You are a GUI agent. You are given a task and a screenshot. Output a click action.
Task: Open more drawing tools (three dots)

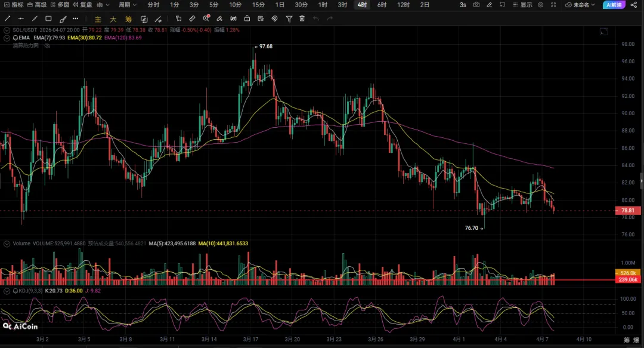click(76, 19)
